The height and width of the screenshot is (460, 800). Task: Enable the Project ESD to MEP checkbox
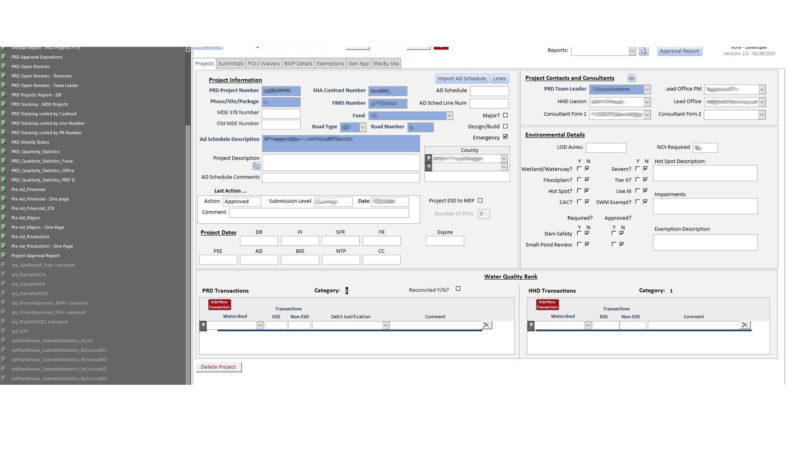[x=480, y=200]
